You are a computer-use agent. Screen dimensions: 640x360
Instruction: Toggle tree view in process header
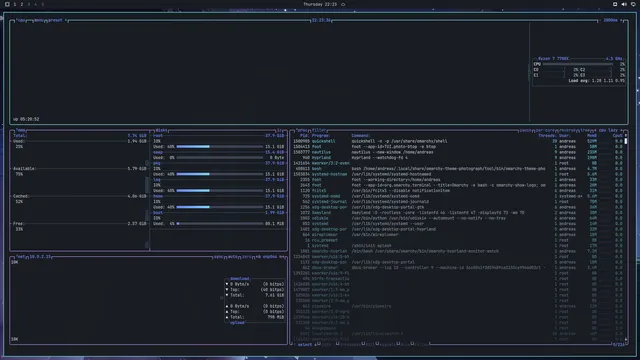tap(585, 130)
